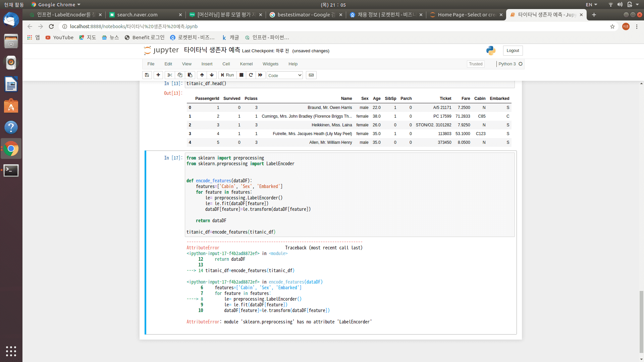
Task: Switch to the search.naver.com tab
Action: click(x=144, y=15)
